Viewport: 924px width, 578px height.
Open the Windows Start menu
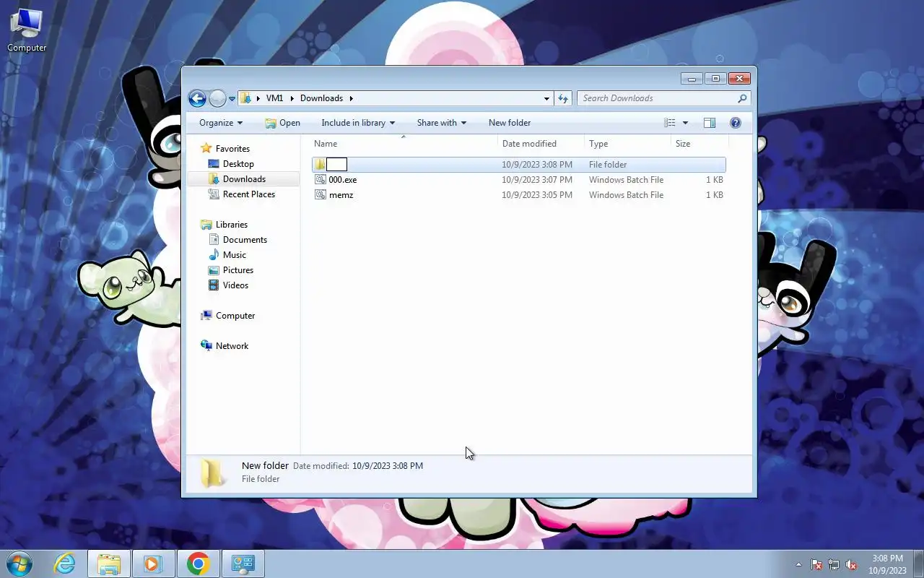pos(19,564)
